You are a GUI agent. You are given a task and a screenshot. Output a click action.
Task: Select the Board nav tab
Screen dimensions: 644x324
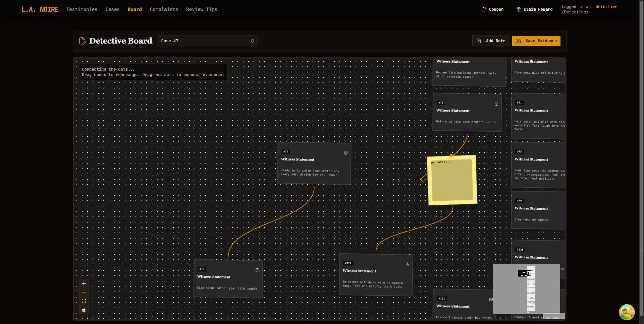(135, 9)
